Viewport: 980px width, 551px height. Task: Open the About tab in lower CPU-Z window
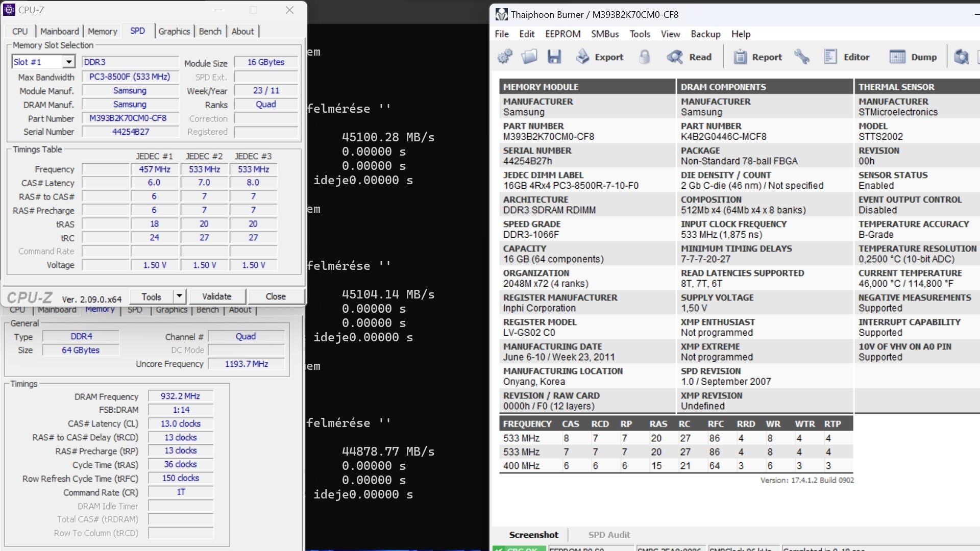click(240, 310)
